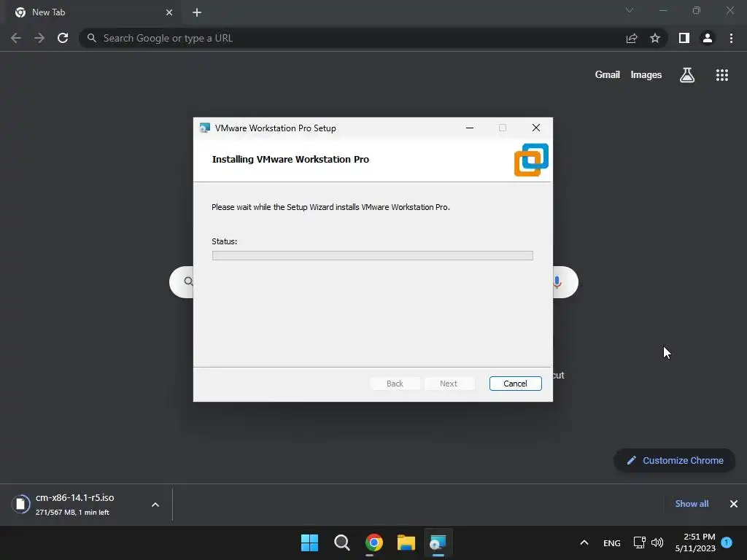Screen dimensions: 747x560
Task: Start voice search with microphone icon
Action: [x=557, y=282]
